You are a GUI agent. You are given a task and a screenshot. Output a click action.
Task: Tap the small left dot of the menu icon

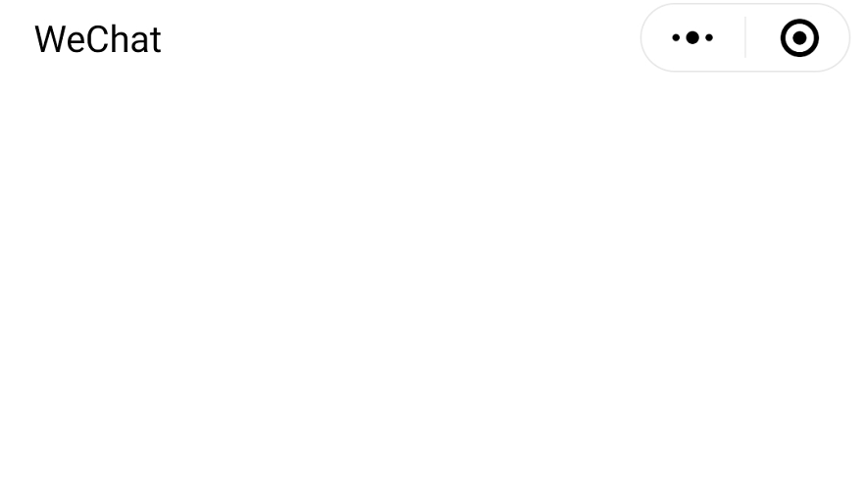click(676, 37)
